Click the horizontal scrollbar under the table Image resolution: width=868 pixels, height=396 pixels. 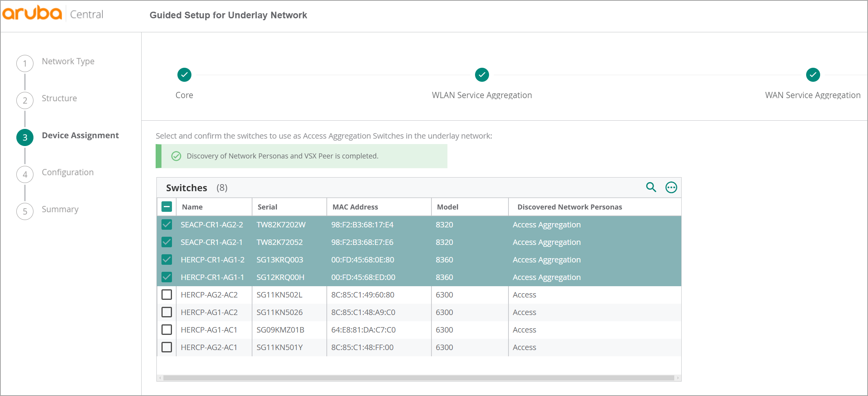419,378
